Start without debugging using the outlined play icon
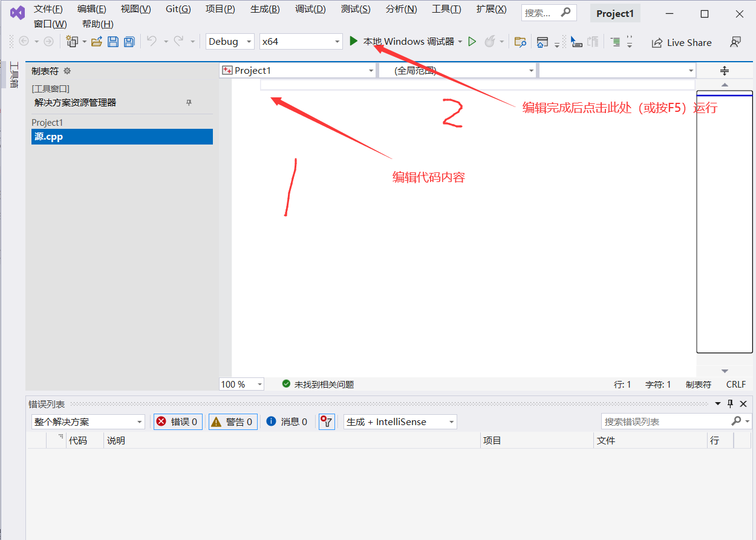This screenshot has height=540, width=756. [472, 42]
